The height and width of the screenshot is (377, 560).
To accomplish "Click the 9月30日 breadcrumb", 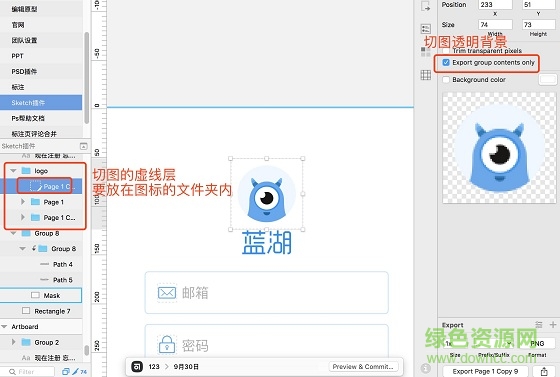I will [x=186, y=367].
